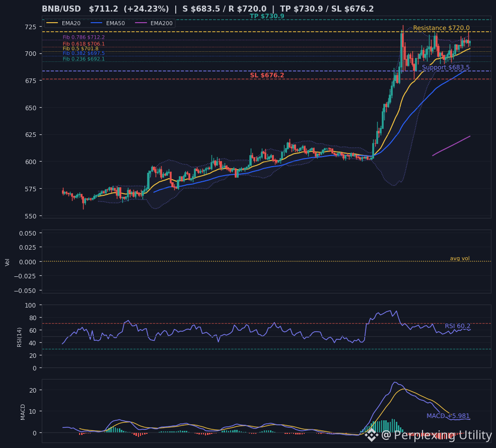Click the 600 price axis tick
This screenshot has width=496, height=448.
pos(31,162)
